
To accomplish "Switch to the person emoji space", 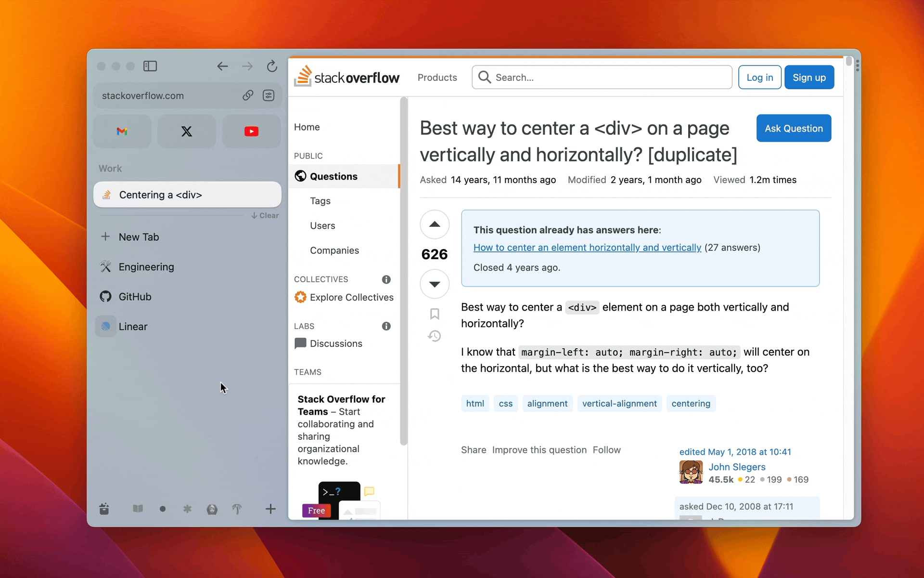I will click(212, 509).
